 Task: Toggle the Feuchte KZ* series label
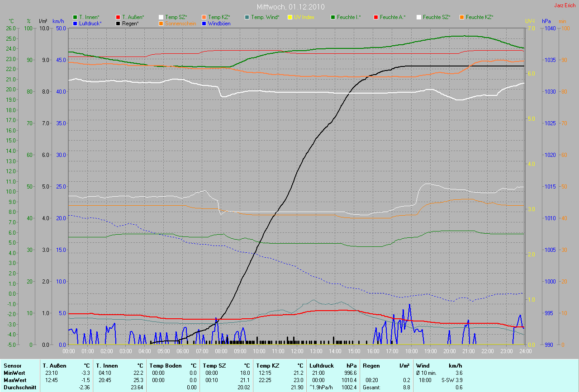479,17
